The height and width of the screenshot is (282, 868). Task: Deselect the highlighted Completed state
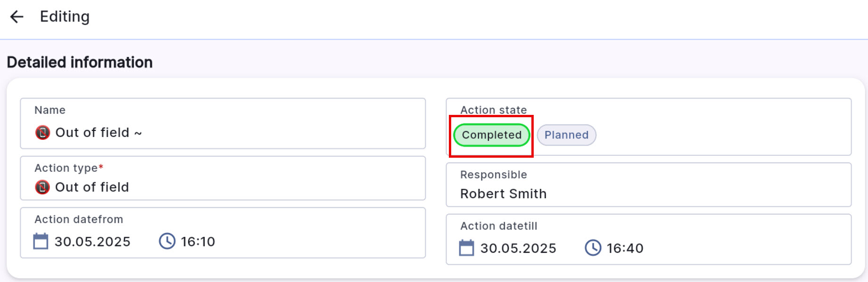(x=491, y=135)
